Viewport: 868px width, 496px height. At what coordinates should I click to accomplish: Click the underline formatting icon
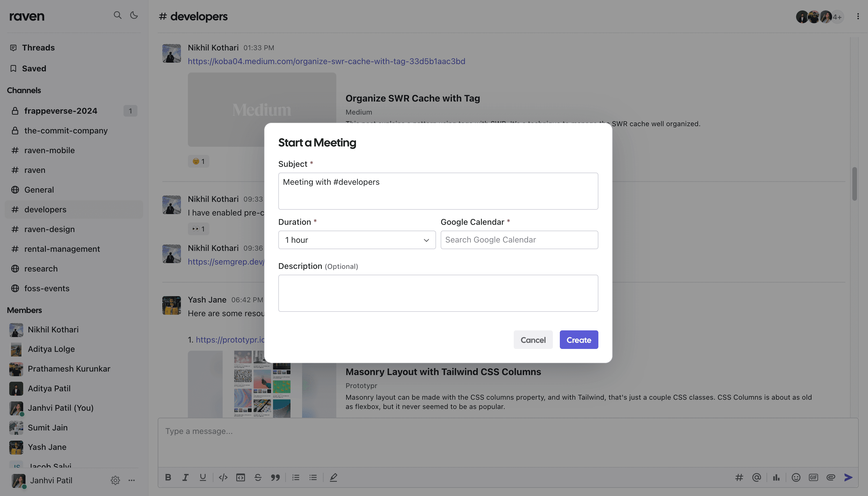(x=202, y=477)
